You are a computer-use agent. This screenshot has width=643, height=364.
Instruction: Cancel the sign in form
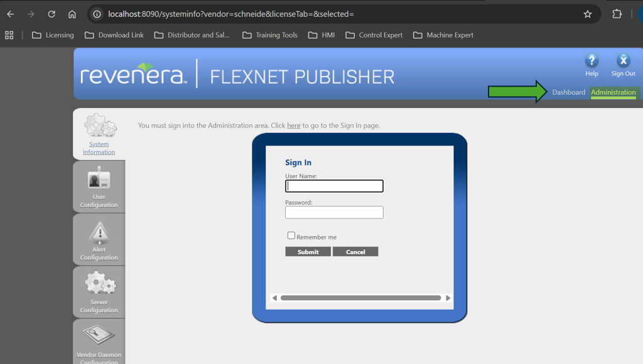(355, 252)
